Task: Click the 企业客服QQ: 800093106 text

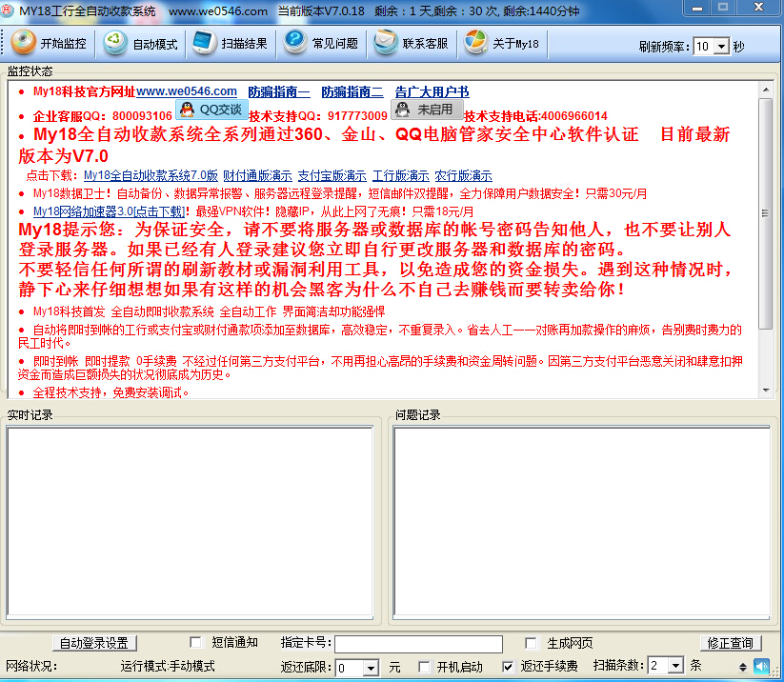Action: pyautogui.click(x=103, y=116)
